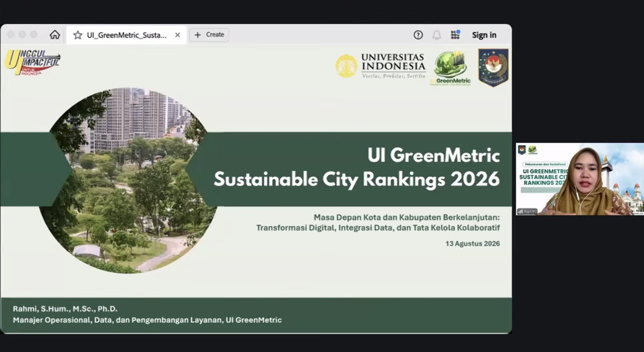Click presenter name Rahmi, S.Hum., M.Sc., Ph.D.

65,309
